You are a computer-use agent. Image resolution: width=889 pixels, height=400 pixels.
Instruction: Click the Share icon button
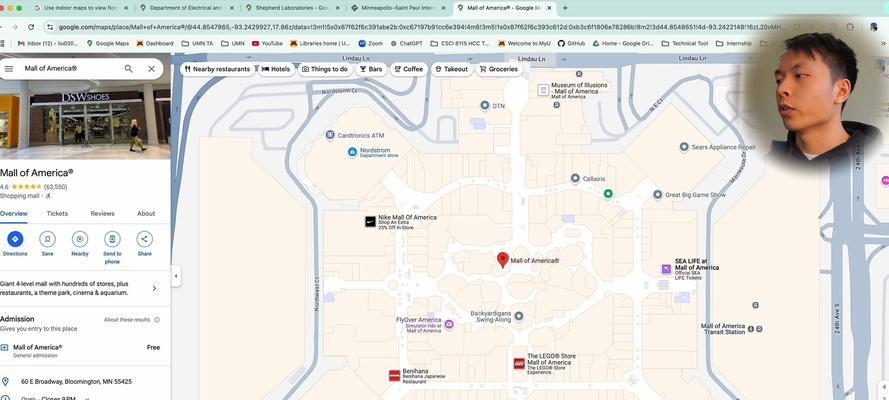(x=145, y=239)
